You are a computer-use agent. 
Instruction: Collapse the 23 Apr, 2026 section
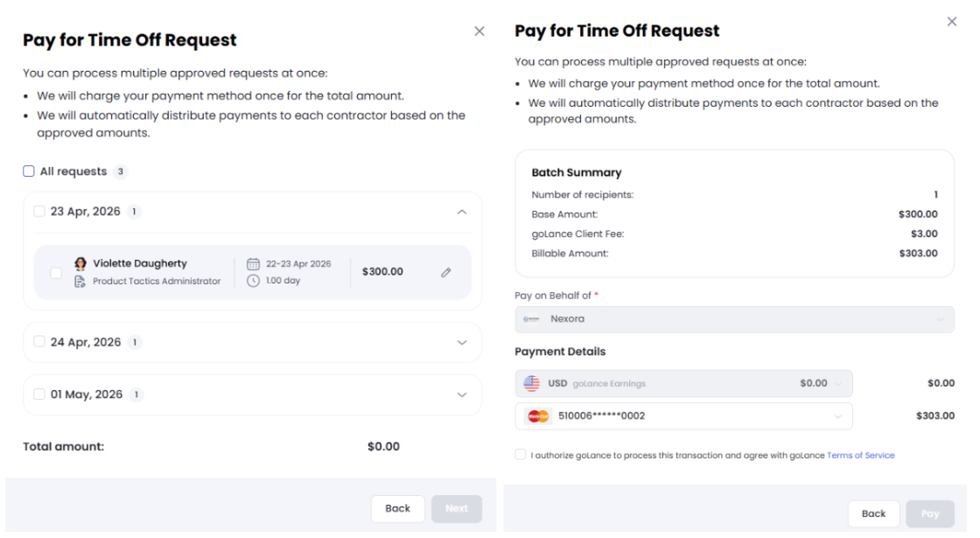(x=463, y=212)
